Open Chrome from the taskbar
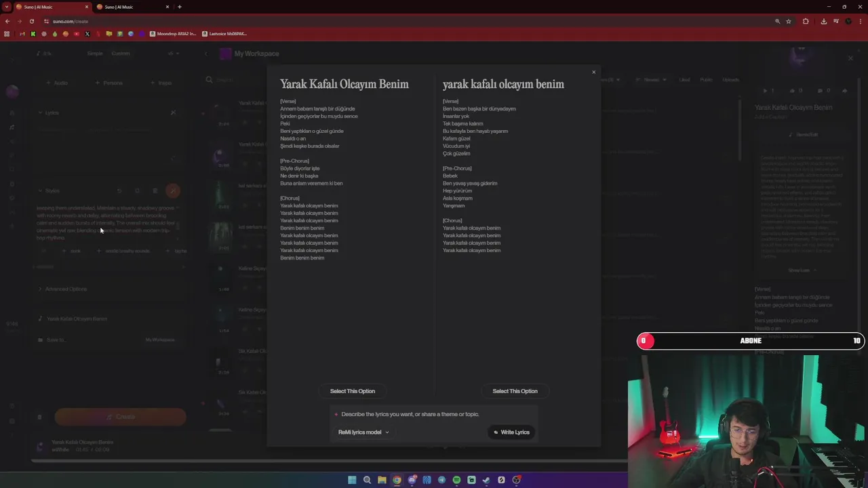The width and height of the screenshot is (868, 488). coord(397,480)
